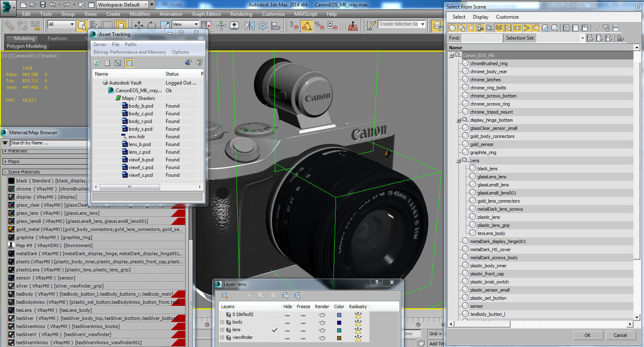The image size is (644, 347).
Task: Click the Find input field
Action: [481, 38]
